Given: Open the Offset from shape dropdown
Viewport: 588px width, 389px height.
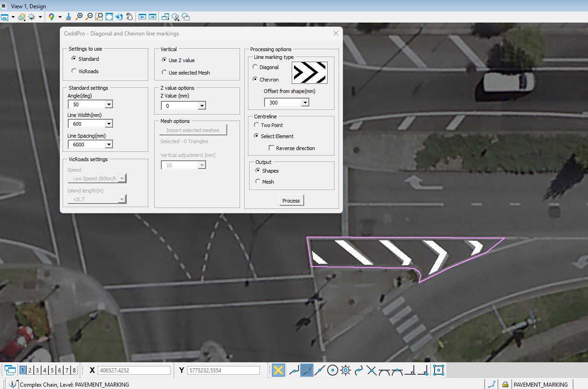Looking at the screenshot, I should (x=305, y=102).
